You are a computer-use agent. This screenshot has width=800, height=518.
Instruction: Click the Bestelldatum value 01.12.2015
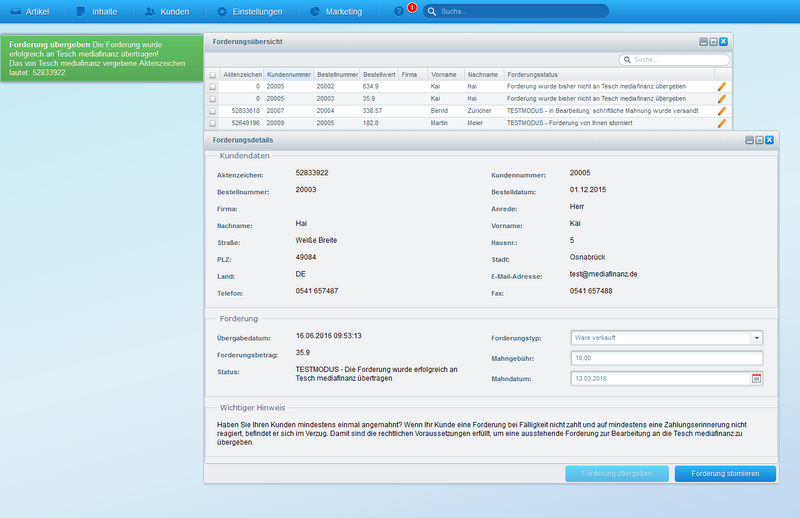point(588,190)
